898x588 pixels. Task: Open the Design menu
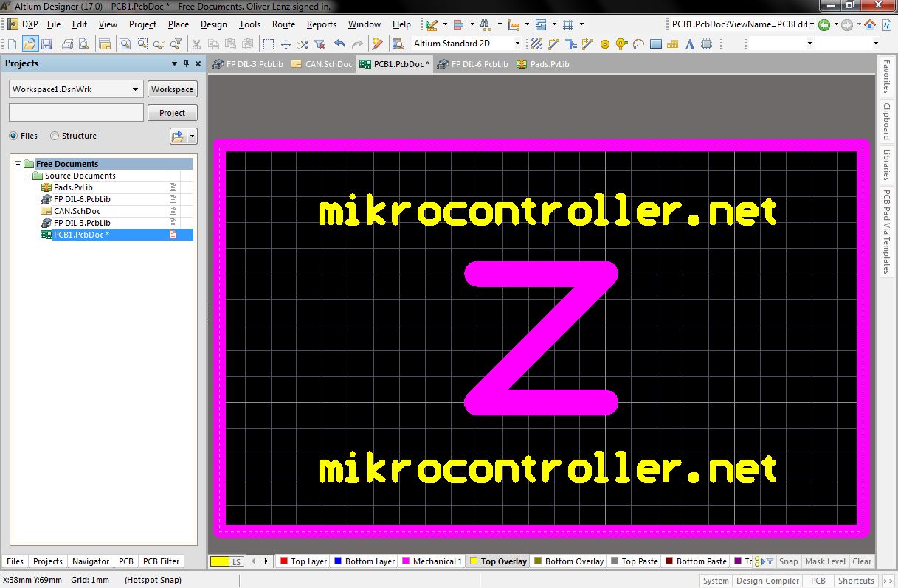[214, 24]
